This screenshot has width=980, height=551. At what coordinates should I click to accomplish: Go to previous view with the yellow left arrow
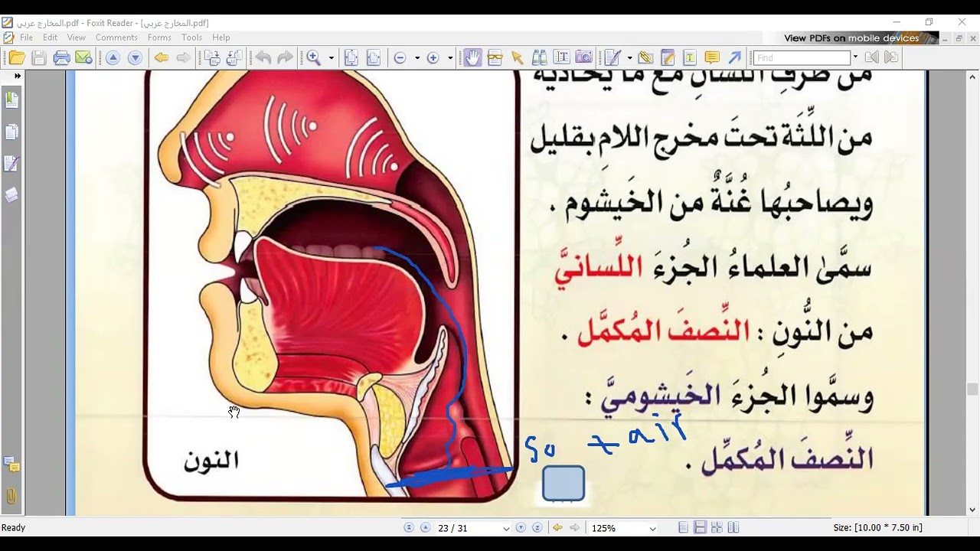click(x=161, y=57)
